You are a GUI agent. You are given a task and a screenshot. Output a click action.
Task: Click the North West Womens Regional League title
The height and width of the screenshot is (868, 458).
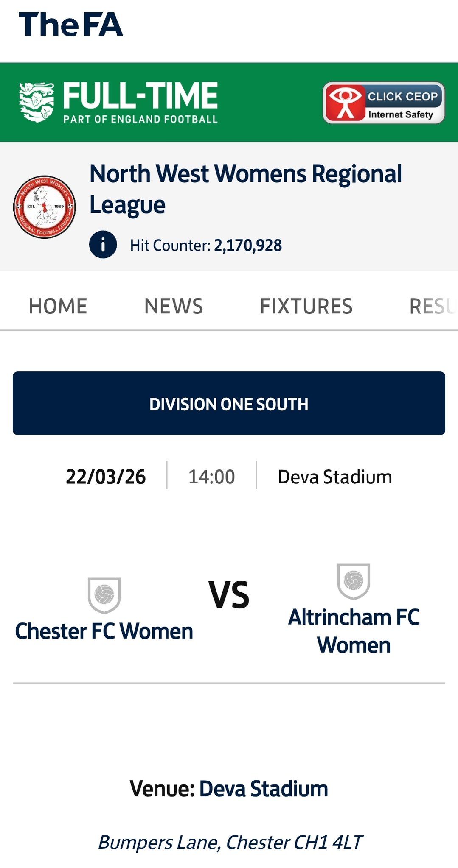pyautogui.click(x=245, y=189)
